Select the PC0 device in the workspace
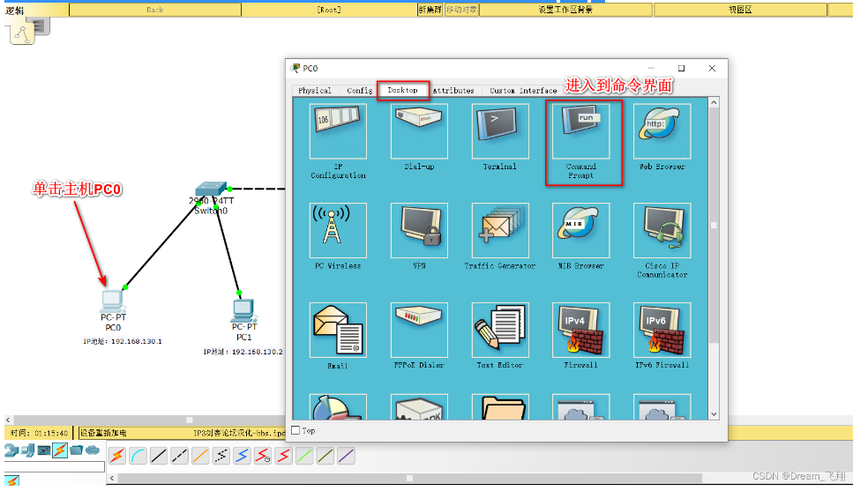The width and height of the screenshot is (868, 491). pyautogui.click(x=114, y=301)
